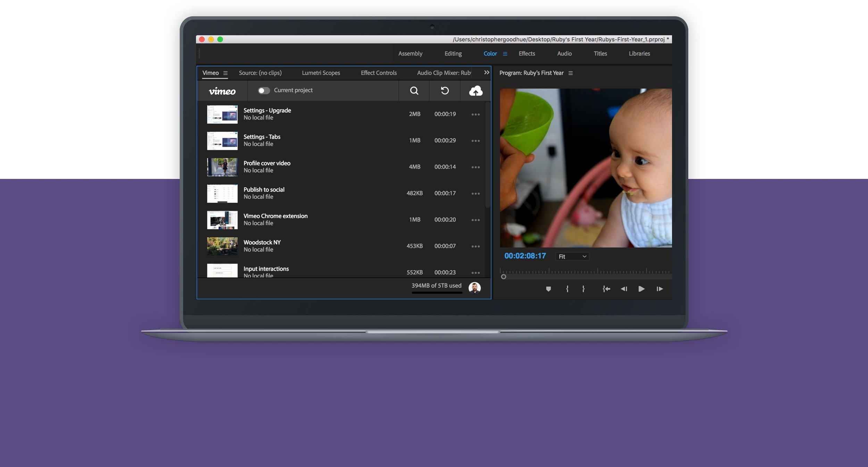Switch to the Editing workspace
Viewport: 868px width, 467px height.
coord(453,53)
